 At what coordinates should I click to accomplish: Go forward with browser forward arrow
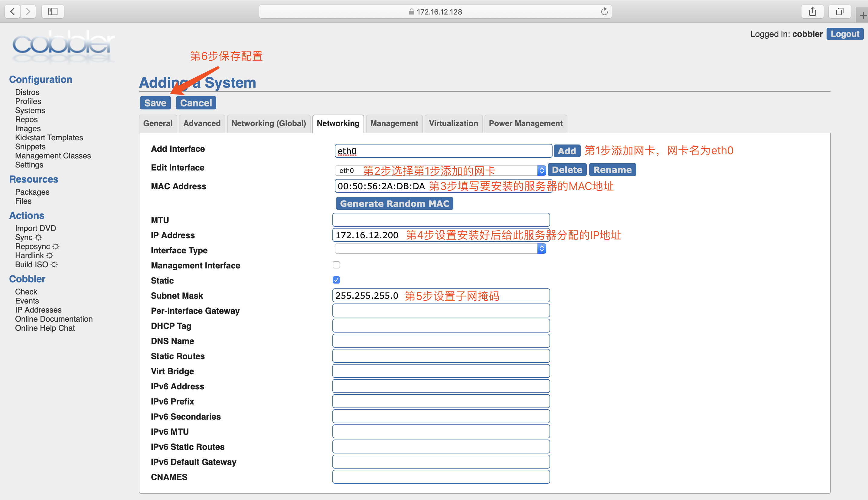point(28,12)
